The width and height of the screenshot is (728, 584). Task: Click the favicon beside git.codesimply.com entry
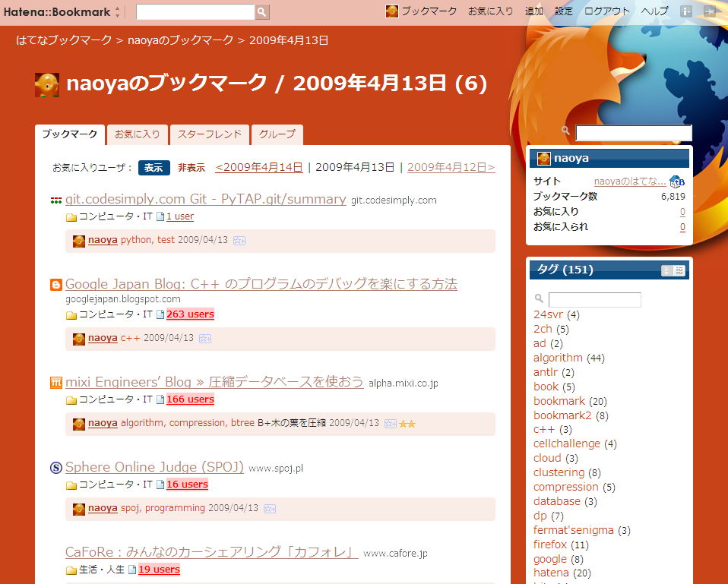point(56,200)
